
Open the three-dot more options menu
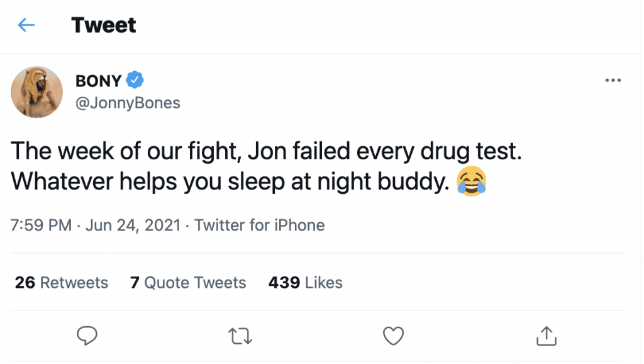pos(612,81)
